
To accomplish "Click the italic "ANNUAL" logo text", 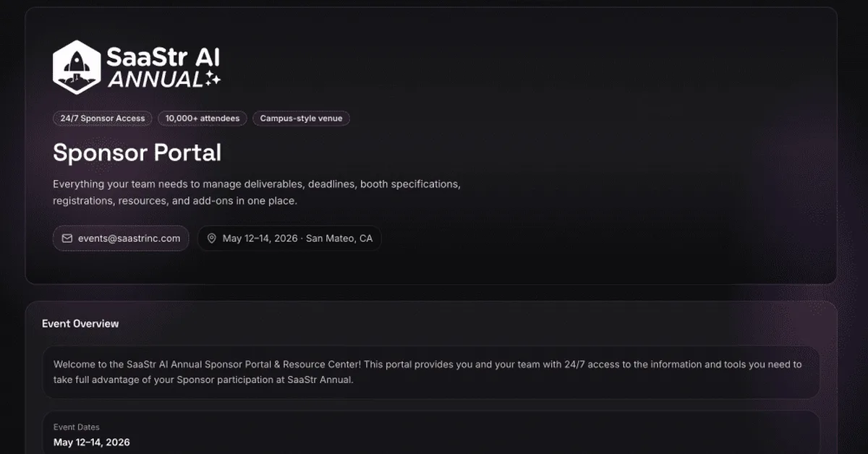I will click(x=155, y=80).
